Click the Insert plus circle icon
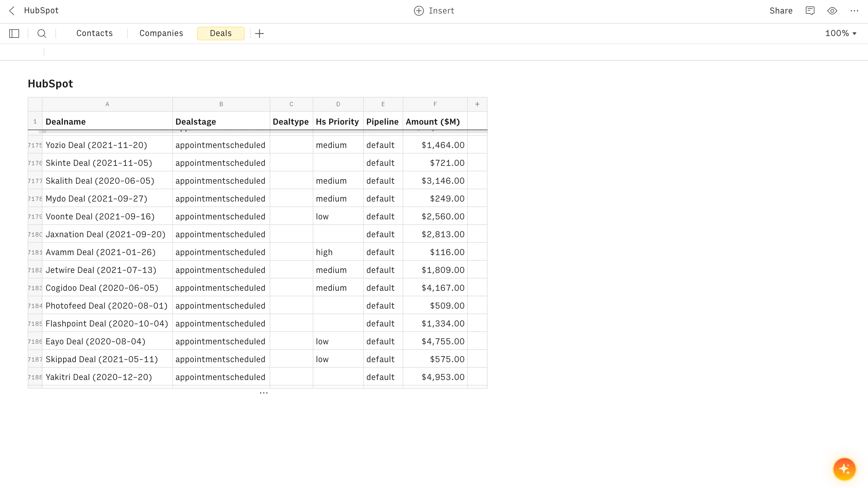Viewport: 868px width, 488px height. point(419,11)
